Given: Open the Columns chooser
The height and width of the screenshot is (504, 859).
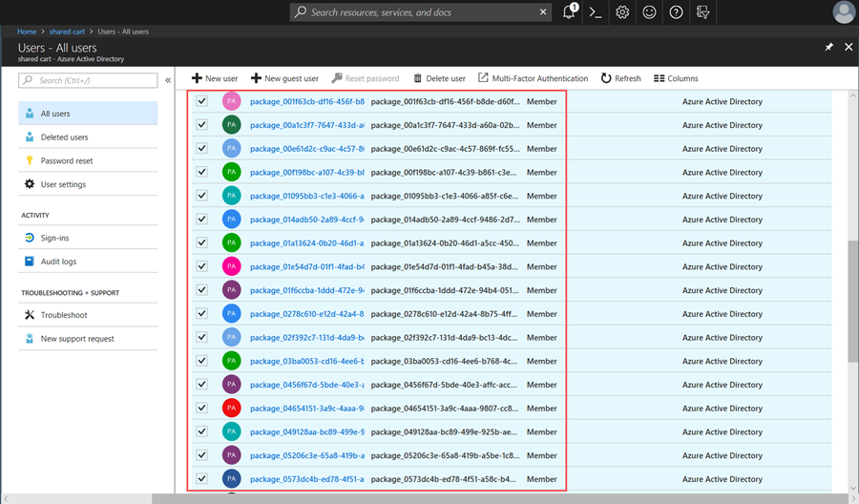Looking at the screenshot, I should click(x=676, y=78).
